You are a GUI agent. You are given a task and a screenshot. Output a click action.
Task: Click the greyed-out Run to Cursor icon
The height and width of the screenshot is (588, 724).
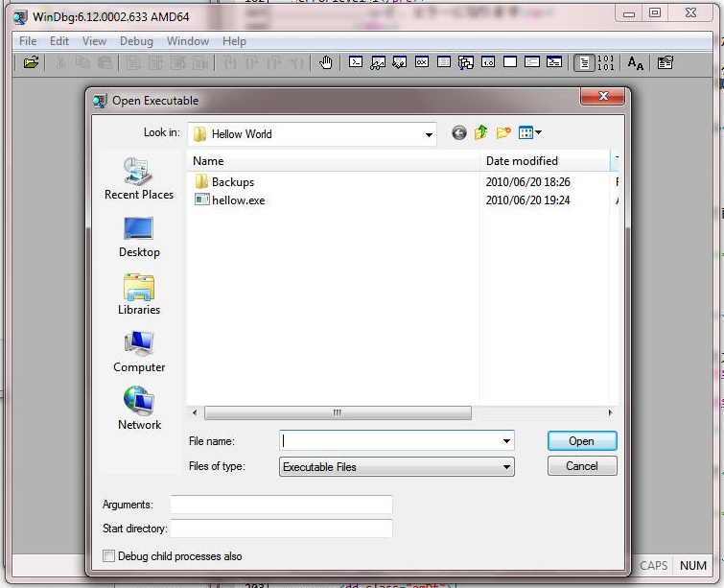pyautogui.click(x=297, y=62)
